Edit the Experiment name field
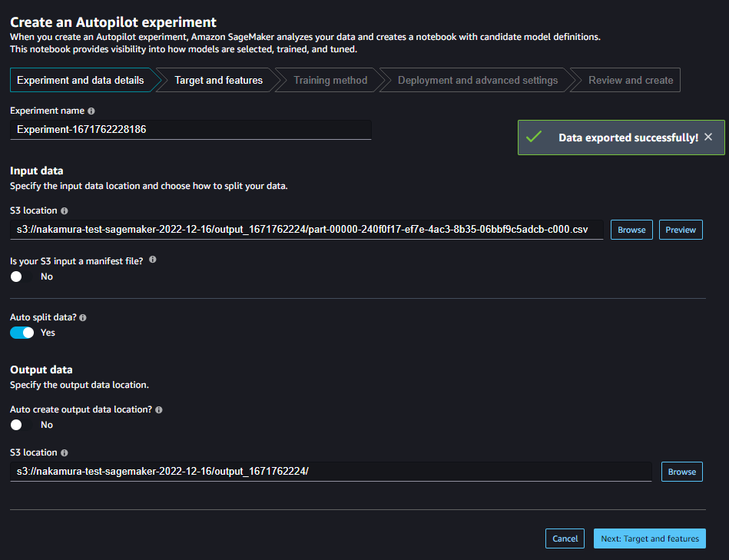The image size is (729, 560). coord(190,129)
